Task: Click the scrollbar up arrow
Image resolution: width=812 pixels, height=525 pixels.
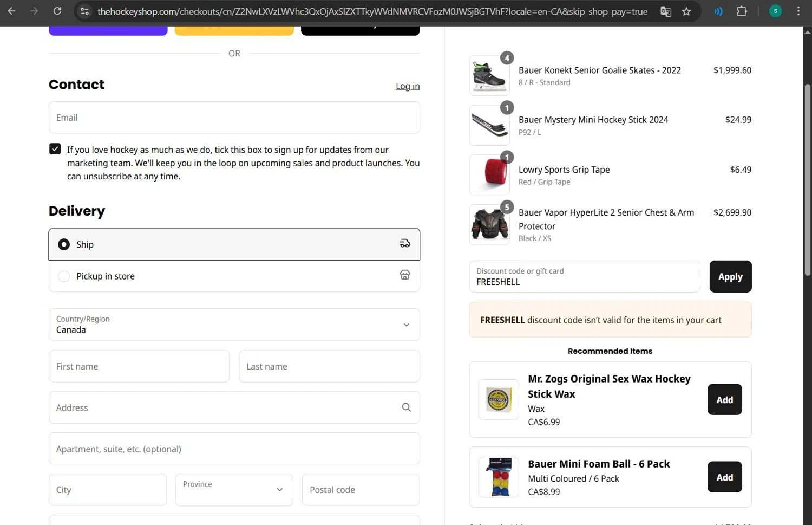Action: pyautogui.click(x=807, y=32)
